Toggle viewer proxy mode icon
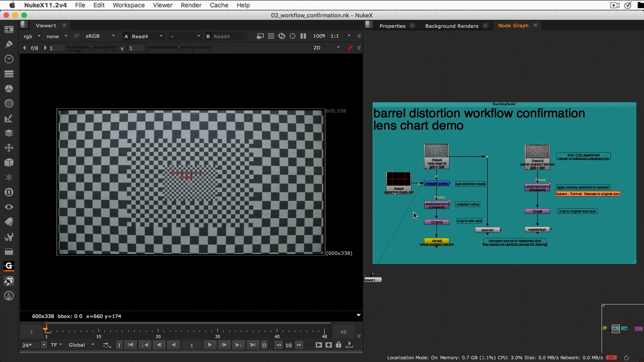The height and width of the screenshot is (362, 644). (260, 36)
